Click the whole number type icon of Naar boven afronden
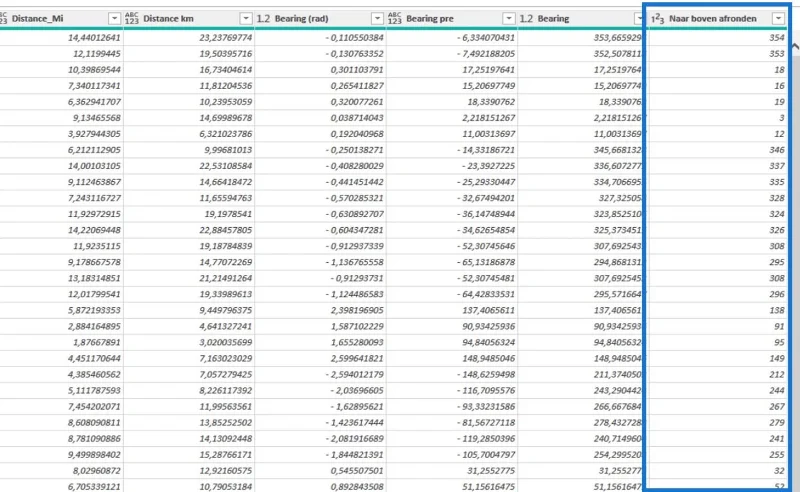 click(x=658, y=18)
